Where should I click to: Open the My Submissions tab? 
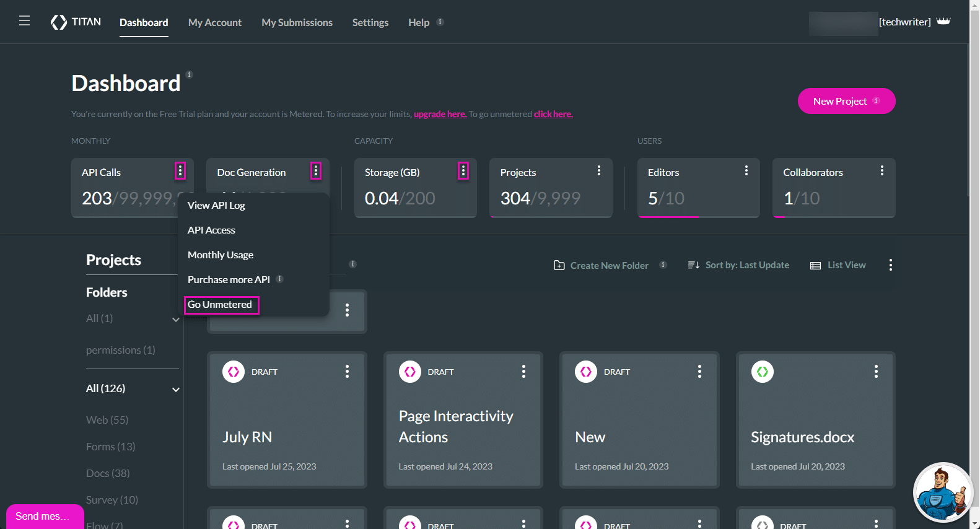pos(297,22)
